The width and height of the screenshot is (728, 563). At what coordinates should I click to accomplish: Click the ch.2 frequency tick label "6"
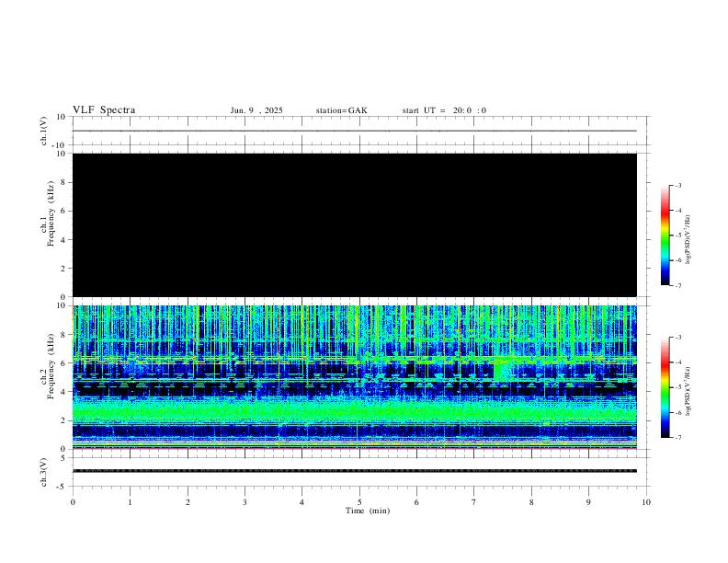[63, 363]
